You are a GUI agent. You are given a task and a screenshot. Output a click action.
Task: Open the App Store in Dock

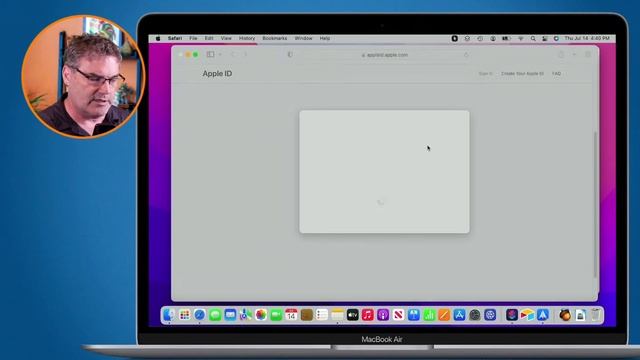(459, 315)
